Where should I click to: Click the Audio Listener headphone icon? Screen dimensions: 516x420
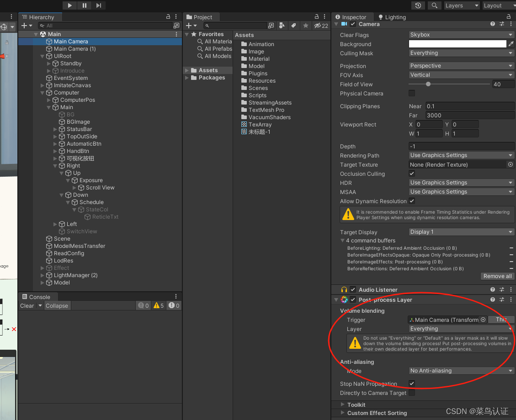coord(344,289)
